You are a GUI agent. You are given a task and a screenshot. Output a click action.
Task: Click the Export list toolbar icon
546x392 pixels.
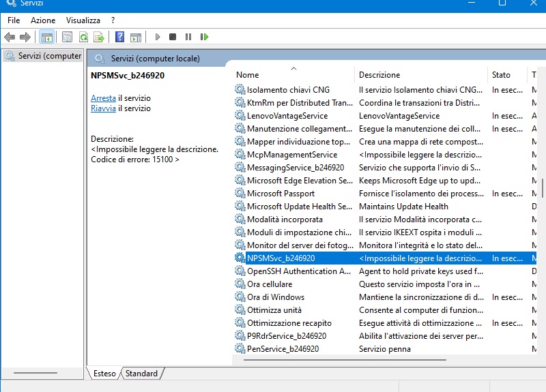99,37
